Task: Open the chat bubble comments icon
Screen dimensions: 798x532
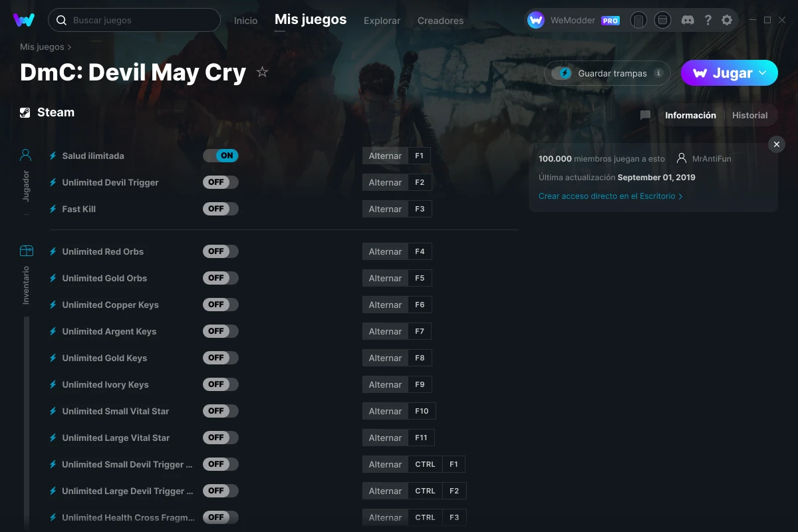Action: tap(645, 115)
